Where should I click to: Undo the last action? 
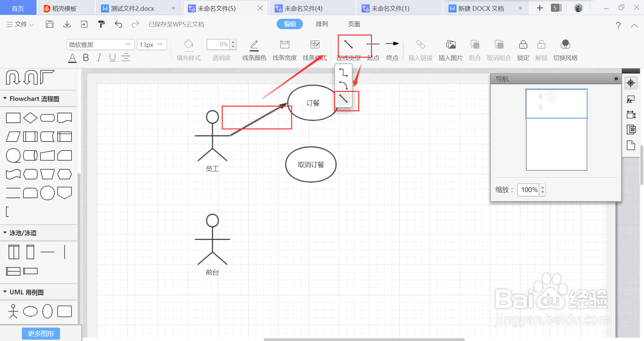pos(118,24)
